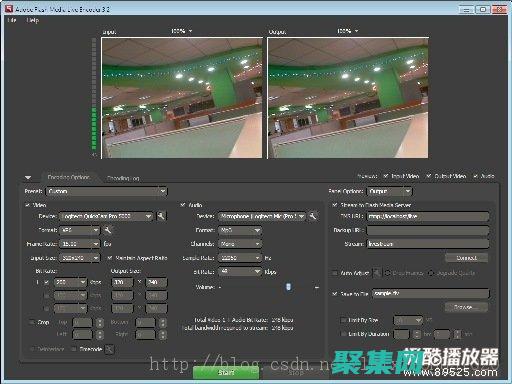Toggle the Video checkbox
Image resolution: width=512 pixels, height=384 pixels.
click(x=27, y=205)
